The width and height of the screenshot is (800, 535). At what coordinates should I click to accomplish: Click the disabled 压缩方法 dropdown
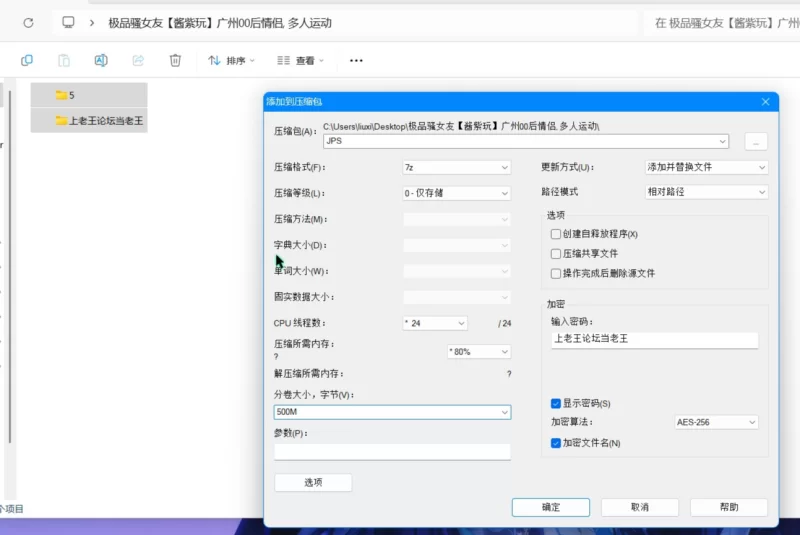click(456, 219)
